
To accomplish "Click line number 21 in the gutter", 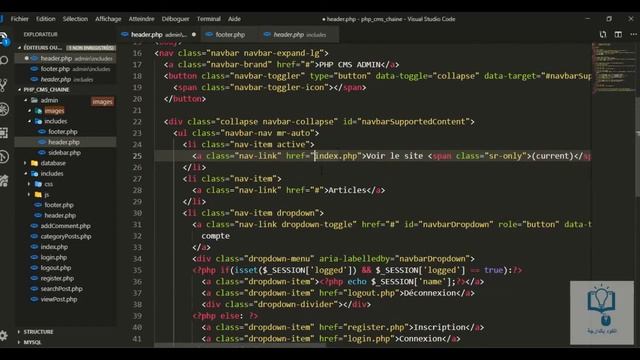I will [137, 110].
